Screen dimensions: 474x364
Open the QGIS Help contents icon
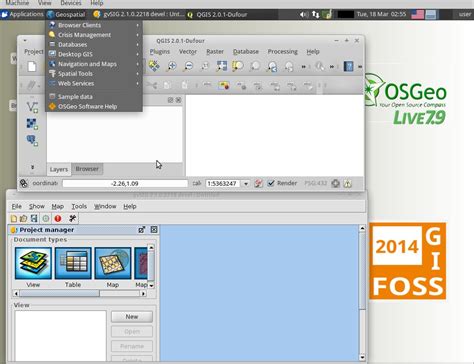tap(348, 66)
